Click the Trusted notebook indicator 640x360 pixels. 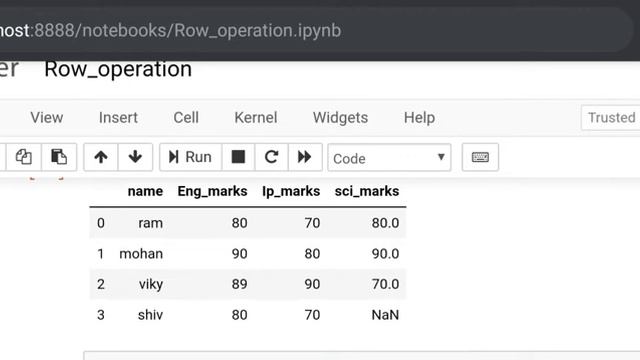click(x=611, y=118)
